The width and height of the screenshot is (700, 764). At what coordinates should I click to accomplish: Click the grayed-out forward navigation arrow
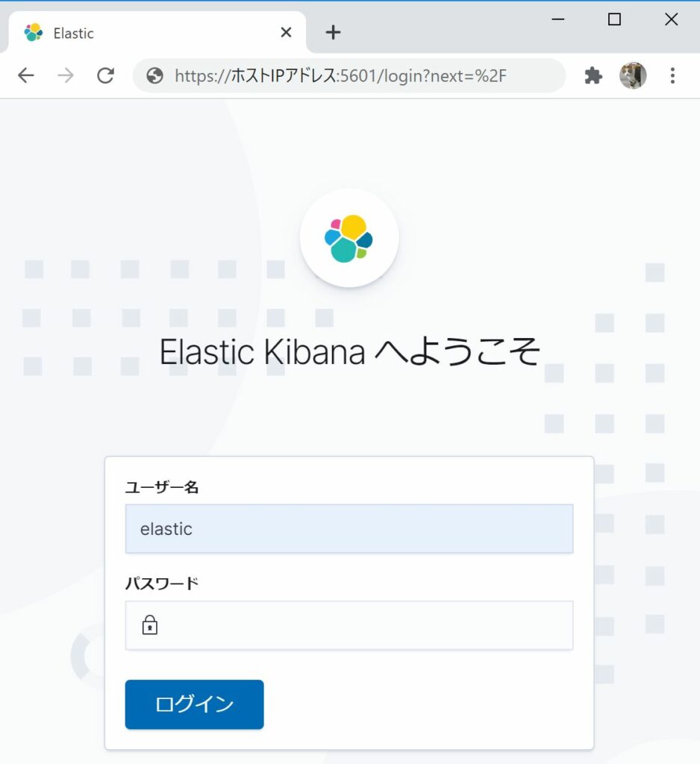coord(66,75)
